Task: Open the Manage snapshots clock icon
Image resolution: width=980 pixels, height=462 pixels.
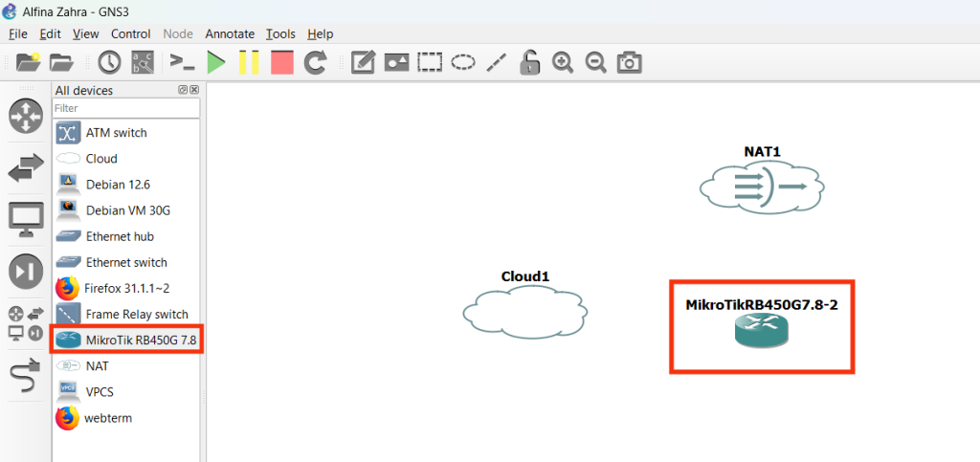Action: 109,63
